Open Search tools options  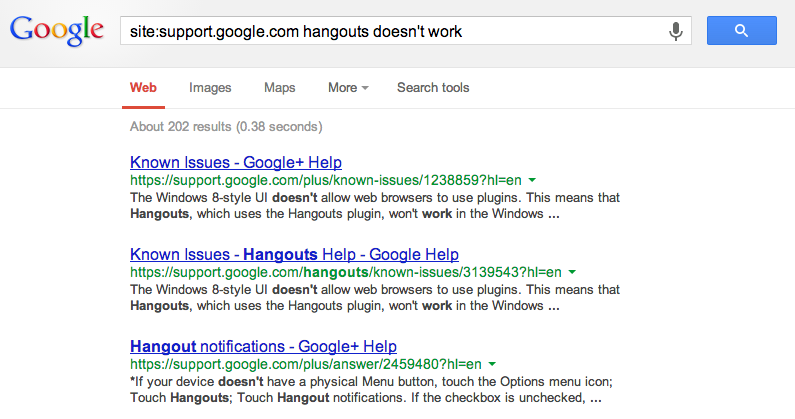(433, 88)
